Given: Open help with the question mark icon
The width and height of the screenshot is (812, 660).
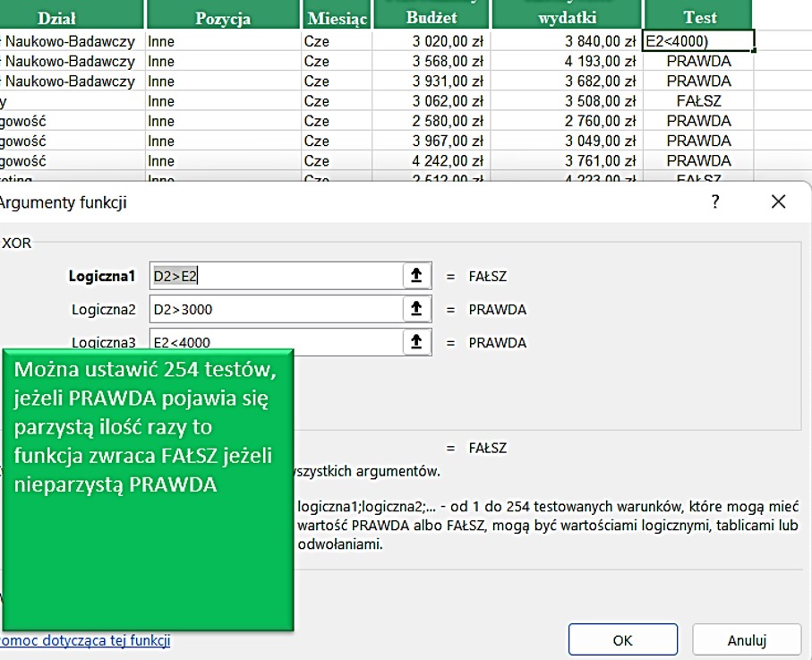Looking at the screenshot, I should coord(715,201).
